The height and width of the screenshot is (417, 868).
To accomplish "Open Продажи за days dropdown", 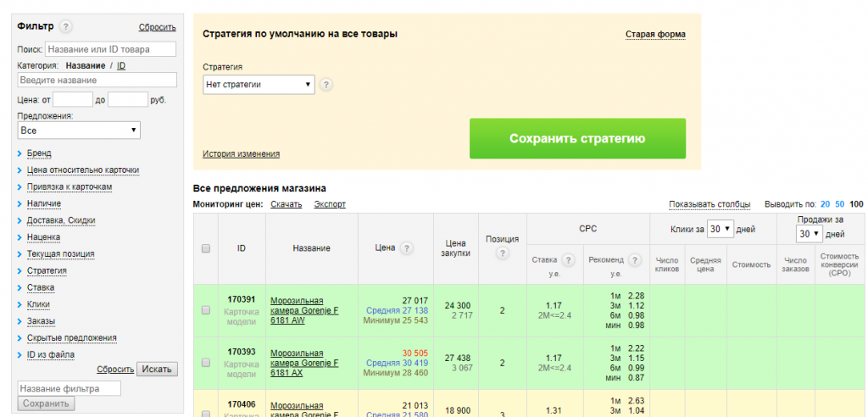I will 810,234.
